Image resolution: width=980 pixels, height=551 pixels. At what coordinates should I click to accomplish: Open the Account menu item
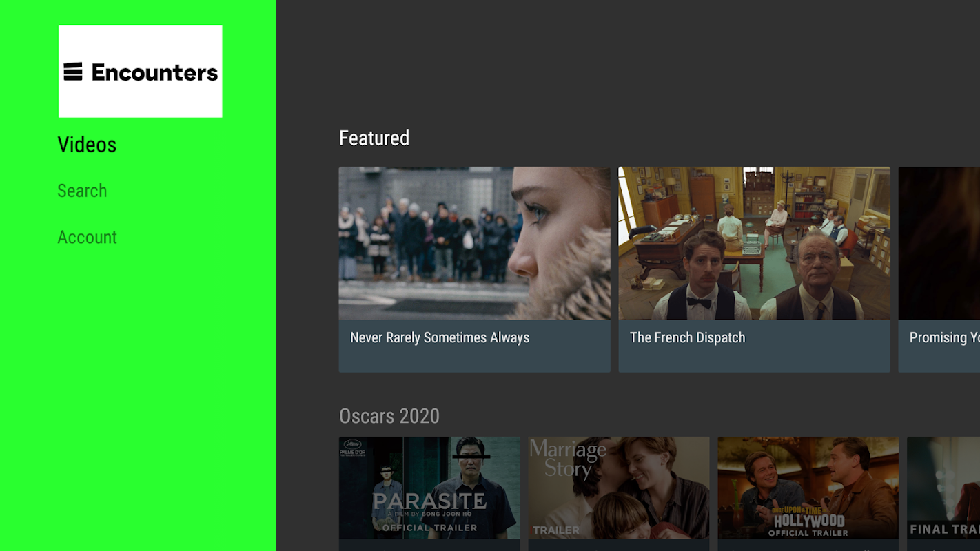pos(87,237)
